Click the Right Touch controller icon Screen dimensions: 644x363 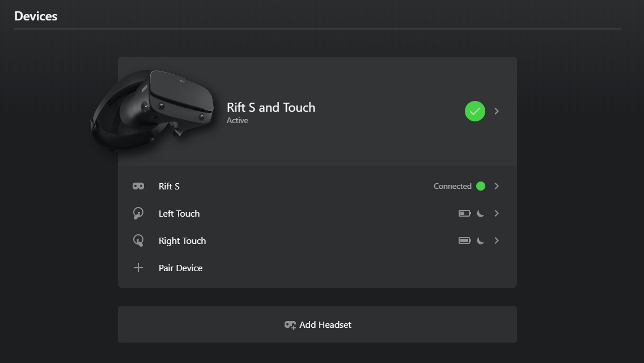[138, 240]
